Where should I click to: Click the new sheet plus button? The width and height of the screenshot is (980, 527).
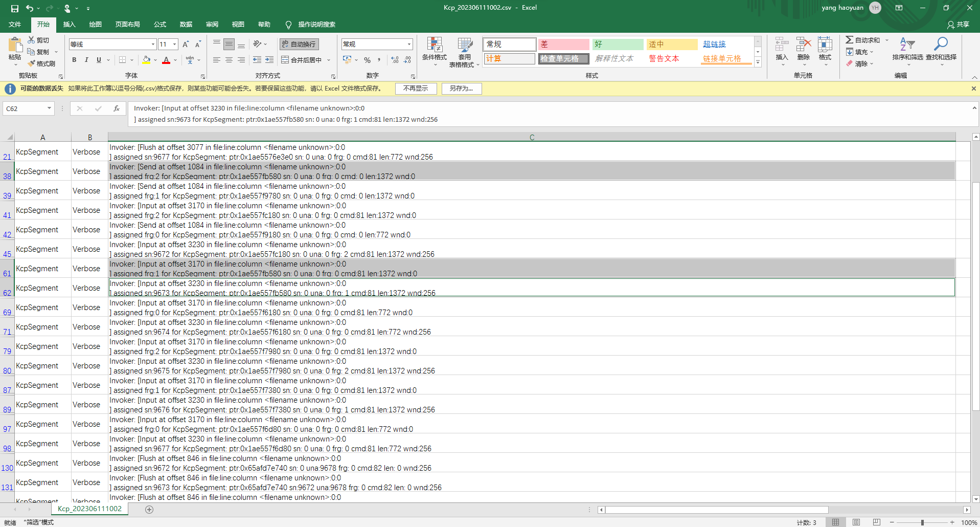coord(149,509)
